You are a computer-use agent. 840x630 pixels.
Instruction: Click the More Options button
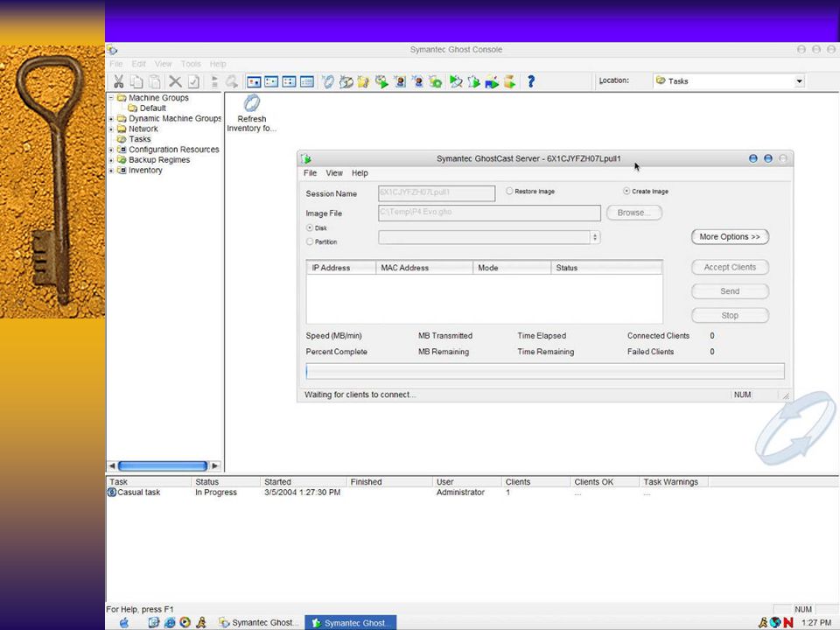(730, 237)
